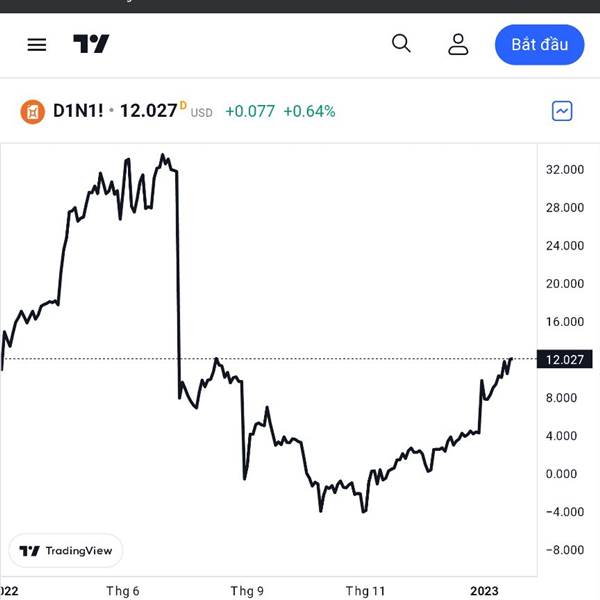600x600 pixels.
Task: Click the TradingView TV logo in header
Action: (91, 44)
